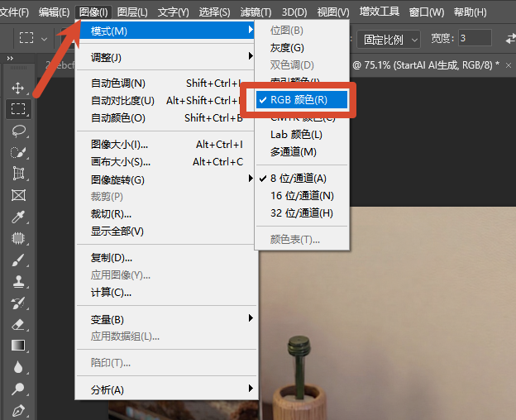Open 计算(C)... calculations dialog
Screen dimensions: 516x420
point(166,293)
